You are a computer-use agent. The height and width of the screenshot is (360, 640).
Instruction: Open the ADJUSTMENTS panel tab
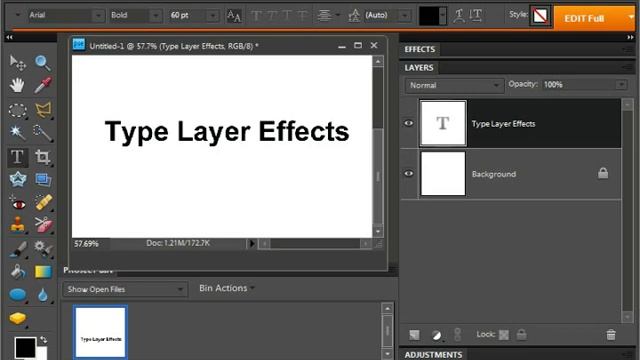click(433, 354)
